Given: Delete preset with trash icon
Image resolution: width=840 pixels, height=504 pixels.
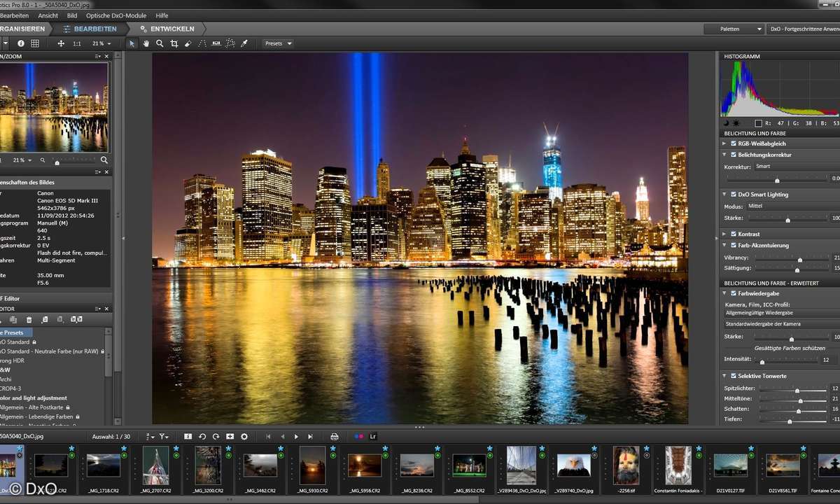Looking at the screenshot, I should click(x=29, y=320).
